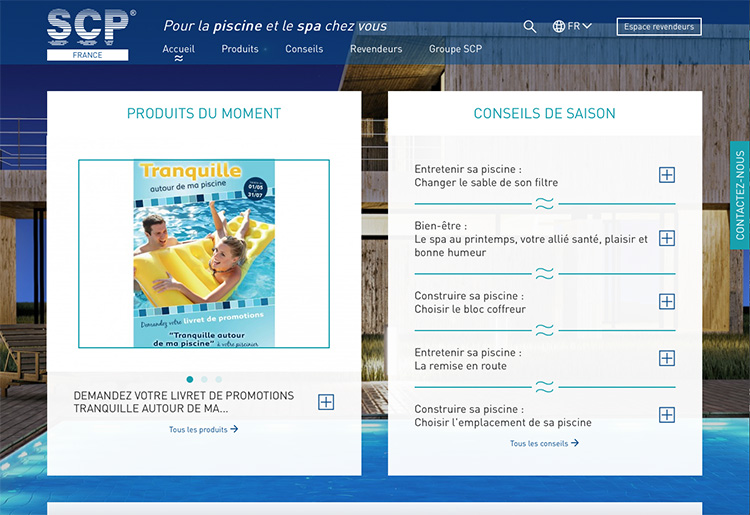Click the SCP France logo
The height and width of the screenshot is (515, 750).
(88, 34)
